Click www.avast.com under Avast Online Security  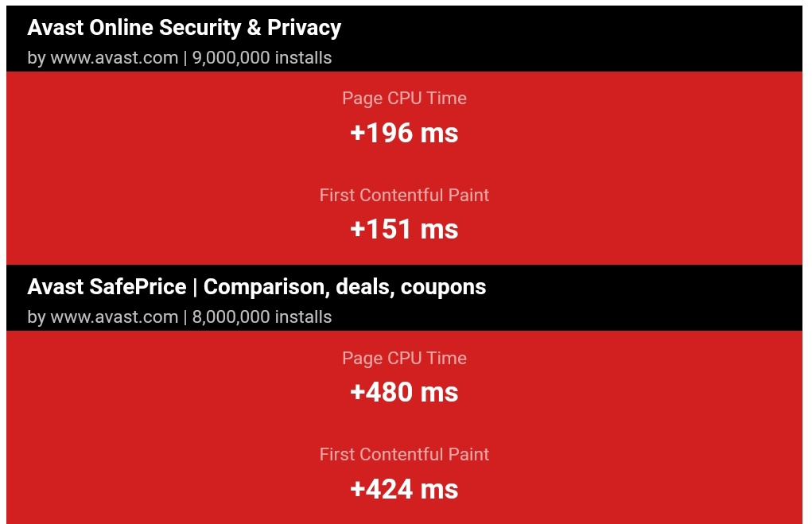115,57
